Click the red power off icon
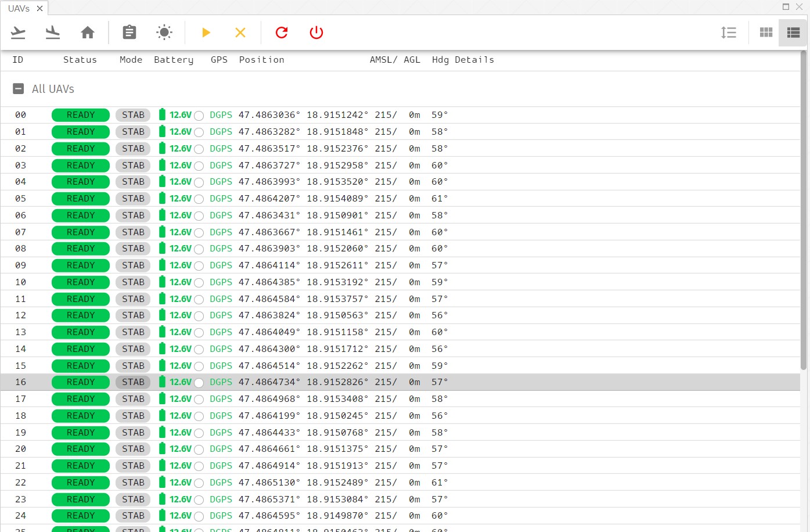810x532 pixels. [x=316, y=33]
